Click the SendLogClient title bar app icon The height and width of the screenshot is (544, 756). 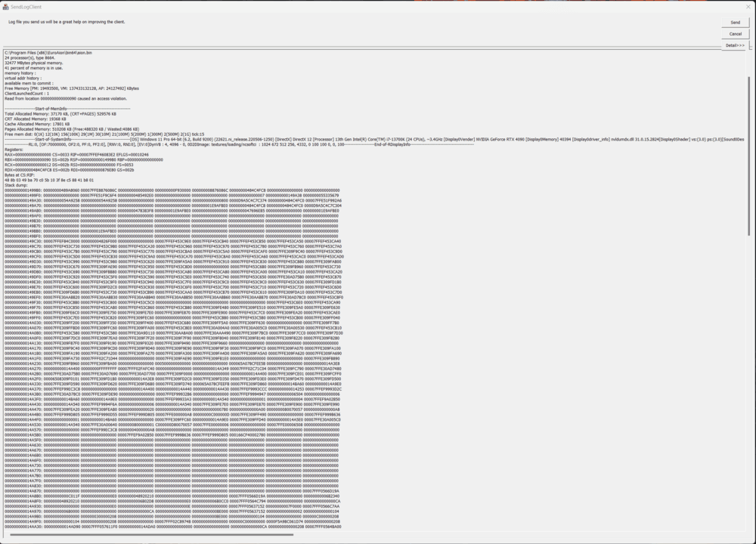click(6, 5)
